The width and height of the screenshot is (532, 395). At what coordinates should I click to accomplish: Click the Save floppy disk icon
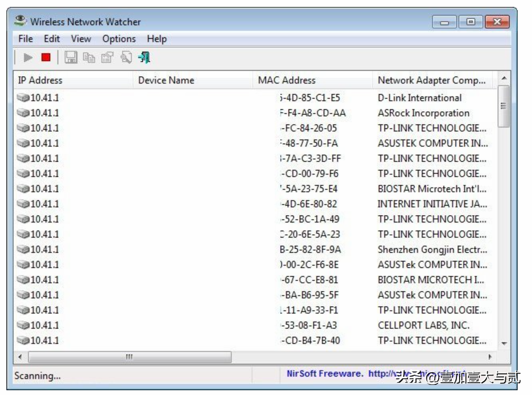click(x=71, y=57)
